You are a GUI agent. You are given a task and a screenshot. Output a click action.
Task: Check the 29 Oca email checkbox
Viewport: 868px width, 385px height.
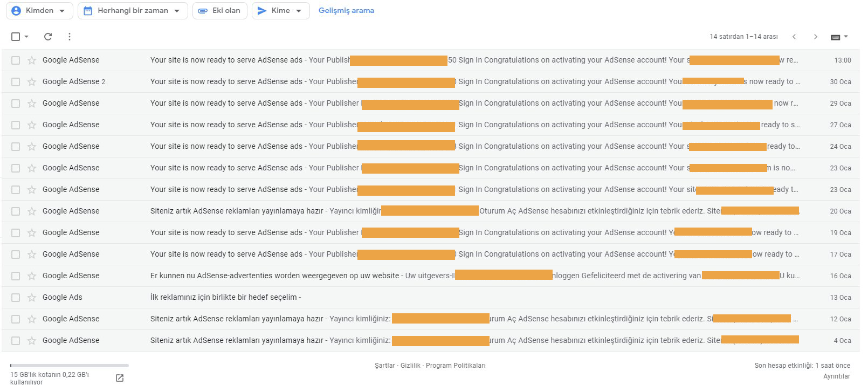coord(16,104)
